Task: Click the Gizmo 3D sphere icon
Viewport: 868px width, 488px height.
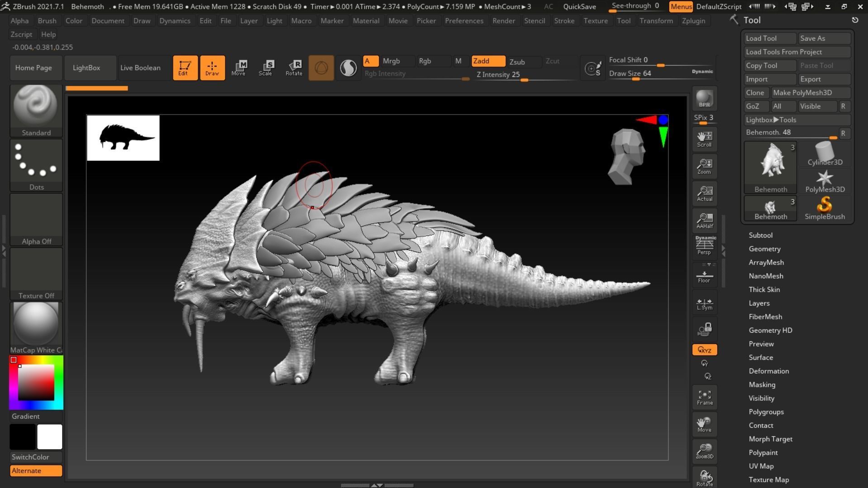Action: point(321,68)
